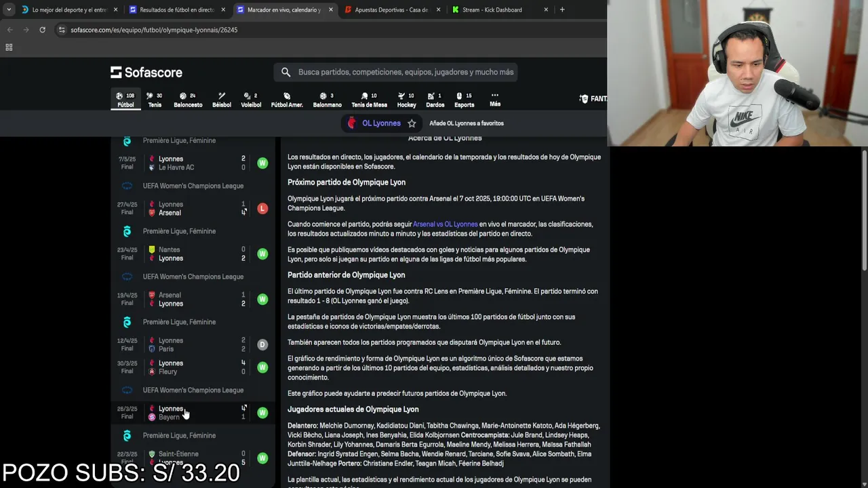
Task: Click the W badge on Nantes match
Action: 262,254
